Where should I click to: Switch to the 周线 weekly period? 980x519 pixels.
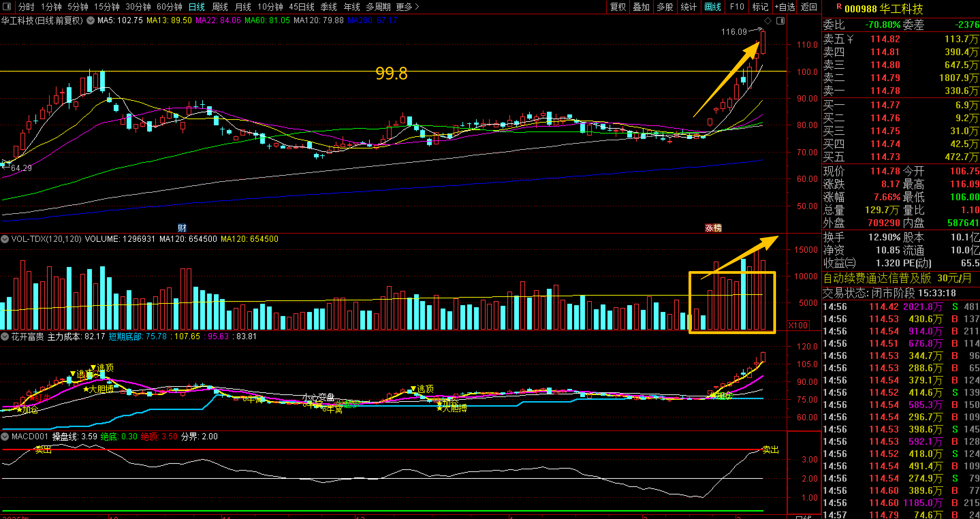[220, 7]
